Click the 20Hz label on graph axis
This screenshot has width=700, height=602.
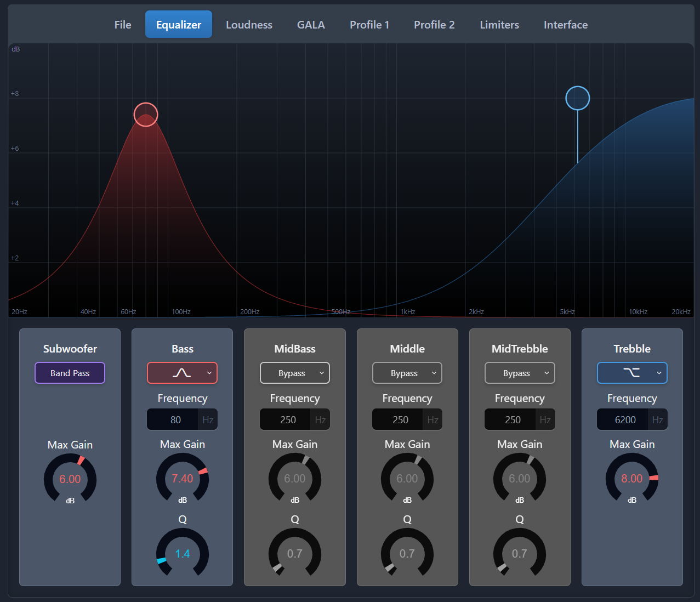tap(20, 311)
